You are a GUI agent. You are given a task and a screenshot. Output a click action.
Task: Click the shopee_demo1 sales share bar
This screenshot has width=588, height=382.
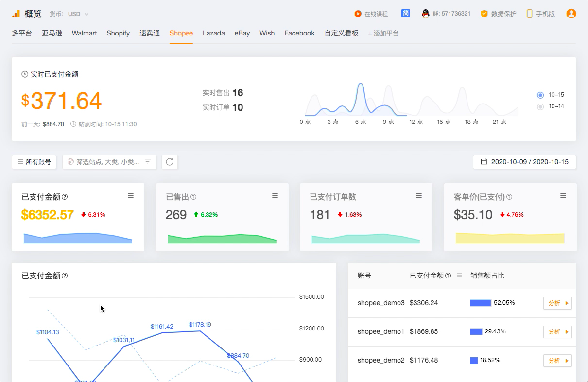(476, 331)
